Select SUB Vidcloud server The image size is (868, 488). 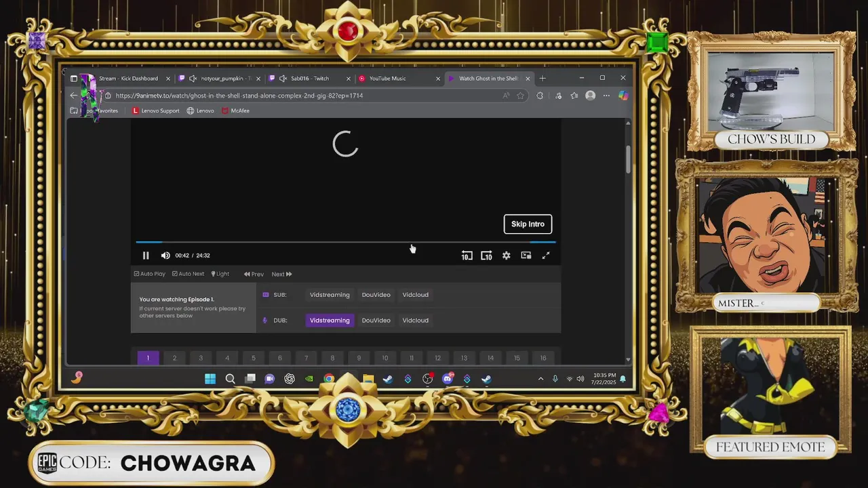pyautogui.click(x=416, y=295)
